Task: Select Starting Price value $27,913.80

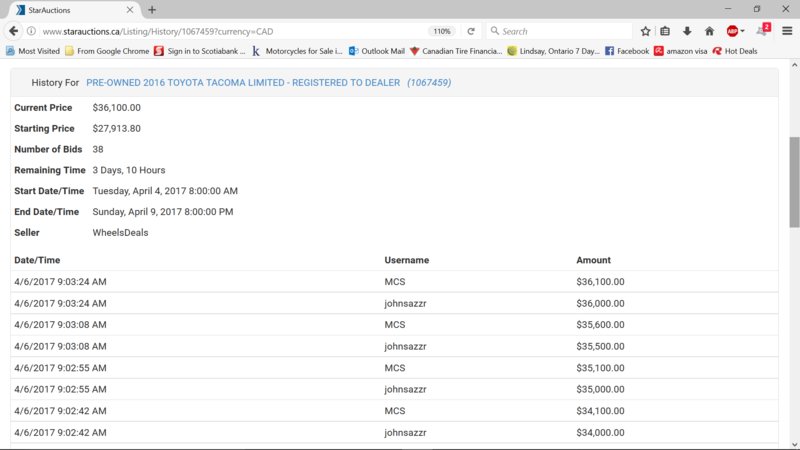Action: click(x=116, y=129)
